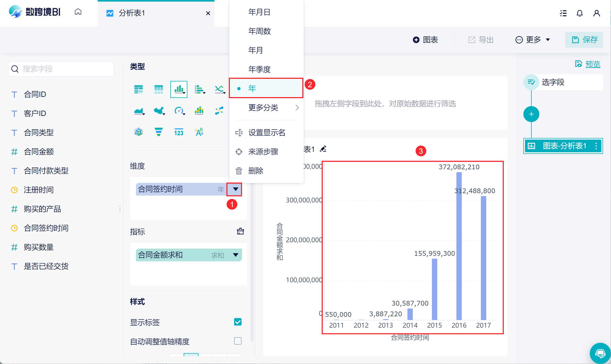Select the 选字段 step
Screen dimensions: 611x364
click(x=563, y=82)
